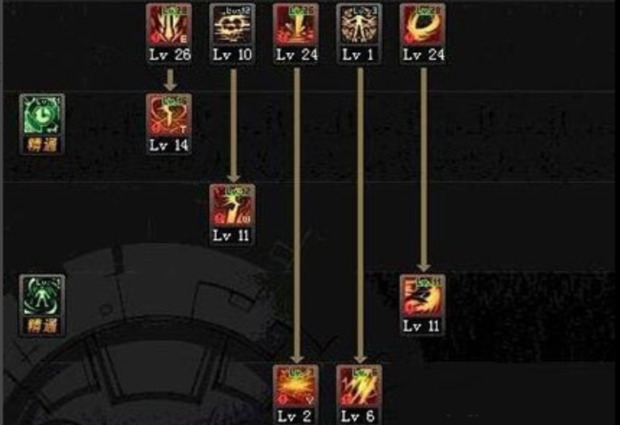Click the green clock passive skill icon
This screenshot has width=620, height=425.
[42, 115]
